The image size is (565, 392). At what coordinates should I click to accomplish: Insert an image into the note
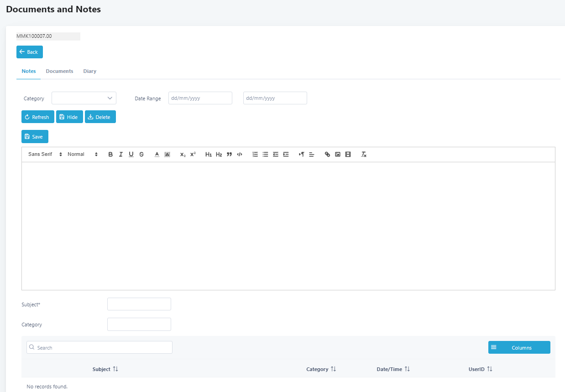coord(338,155)
